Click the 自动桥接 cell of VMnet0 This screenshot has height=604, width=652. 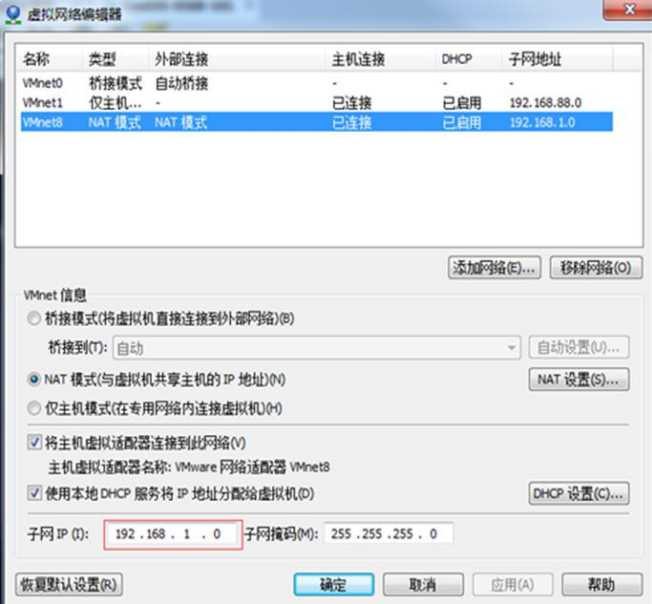(181, 84)
